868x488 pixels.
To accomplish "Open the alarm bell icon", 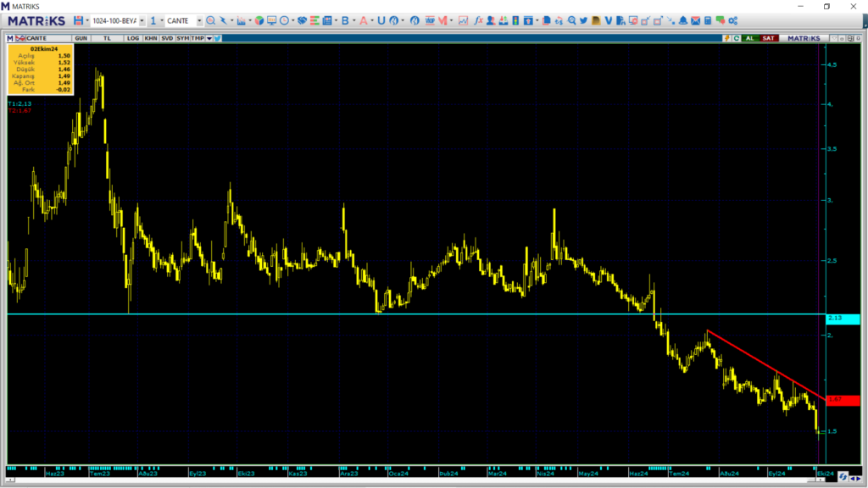I will pyautogui.click(x=683, y=20).
